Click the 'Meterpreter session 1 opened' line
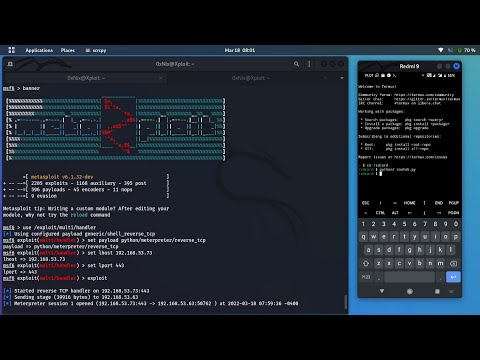Image resolution: width=480 pixels, height=360 pixels. pyautogui.click(x=151, y=304)
